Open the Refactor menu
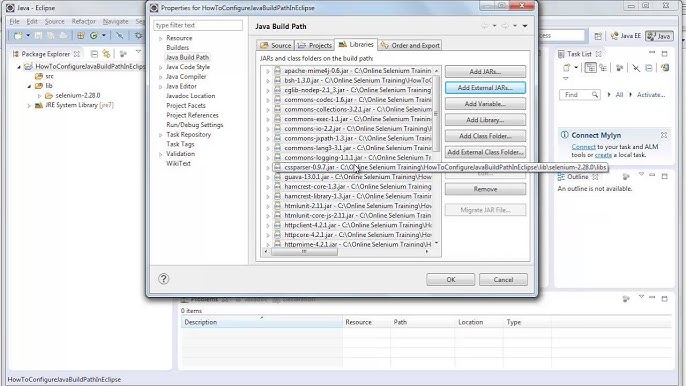 (84, 21)
